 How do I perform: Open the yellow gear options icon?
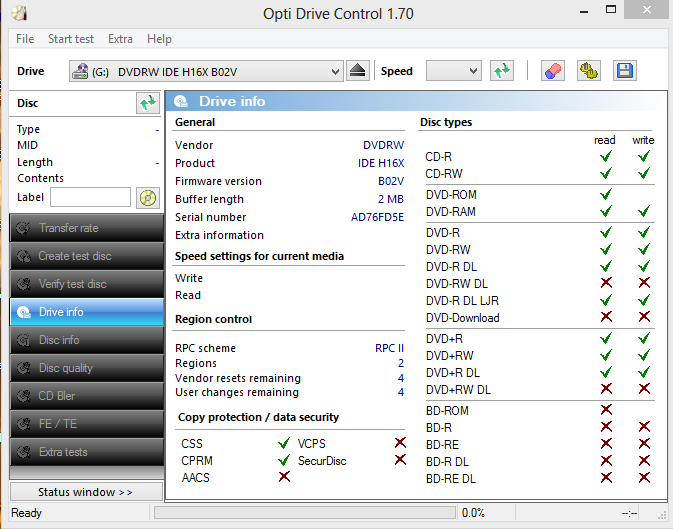click(588, 71)
